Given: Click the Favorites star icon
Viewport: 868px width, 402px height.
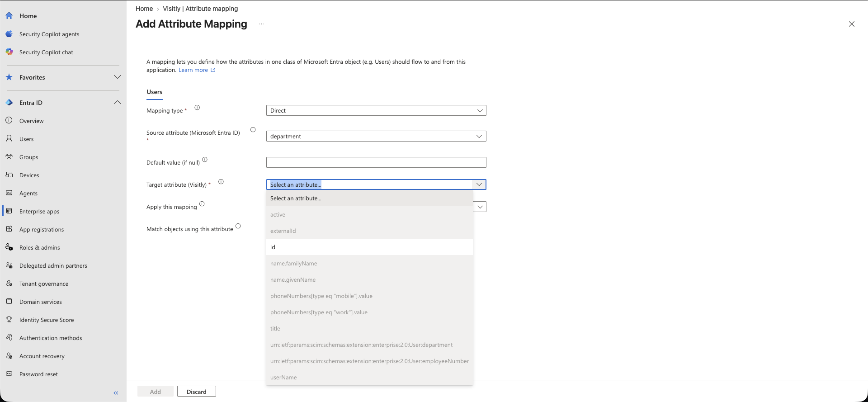Looking at the screenshot, I should pyautogui.click(x=9, y=77).
